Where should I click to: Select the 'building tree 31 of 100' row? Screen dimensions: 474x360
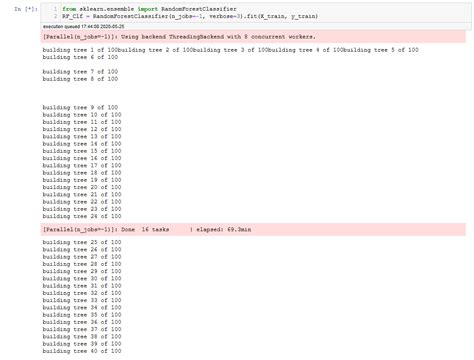click(x=82, y=286)
